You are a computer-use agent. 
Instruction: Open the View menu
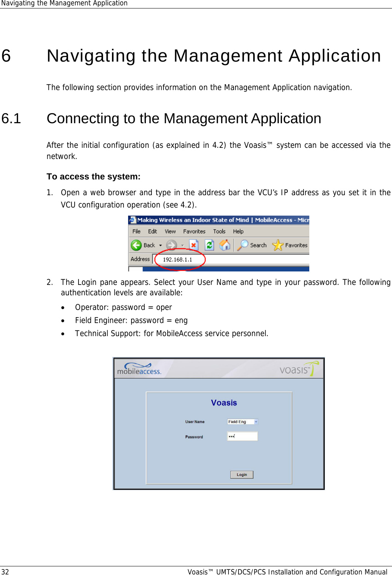pyautogui.click(x=170, y=231)
